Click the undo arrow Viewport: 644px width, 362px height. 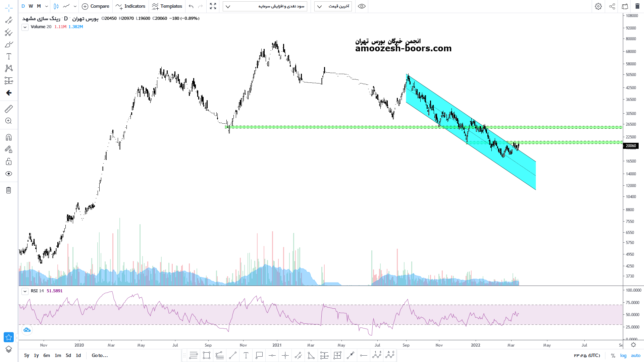tap(191, 6)
